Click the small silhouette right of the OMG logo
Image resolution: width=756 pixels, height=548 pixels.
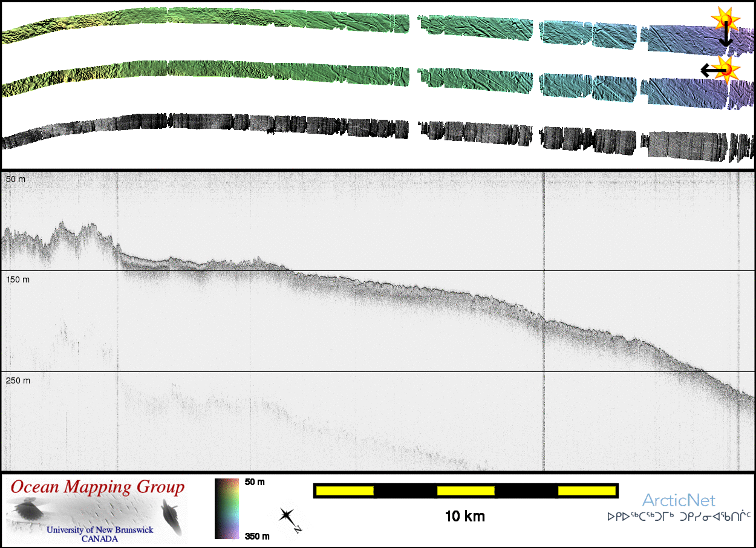[x=171, y=515]
